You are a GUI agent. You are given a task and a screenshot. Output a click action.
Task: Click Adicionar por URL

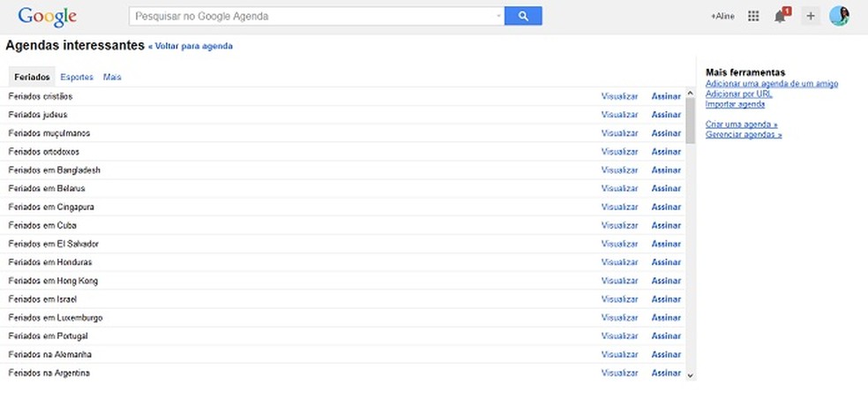(738, 94)
